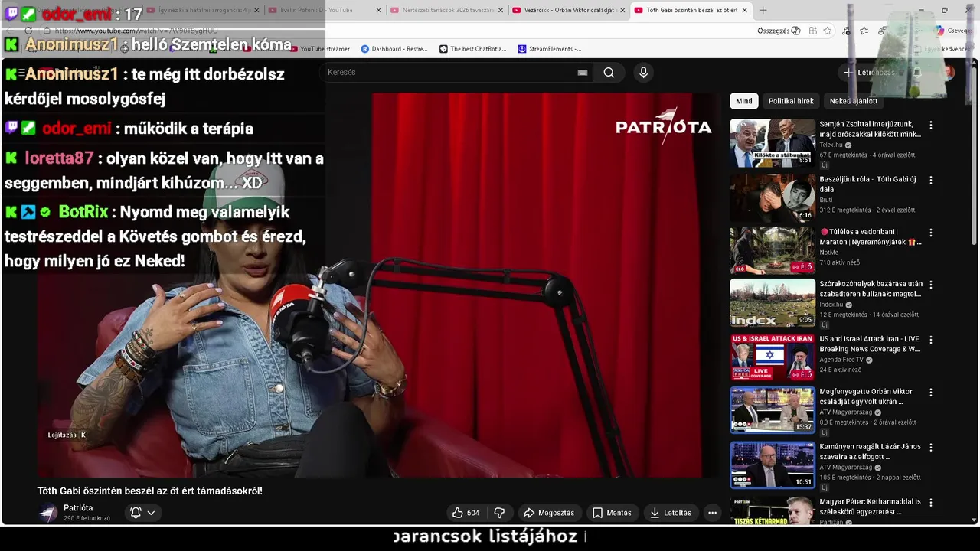This screenshot has height=551, width=980.
Task: Open a new browser tab with plus
Action: (x=763, y=10)
